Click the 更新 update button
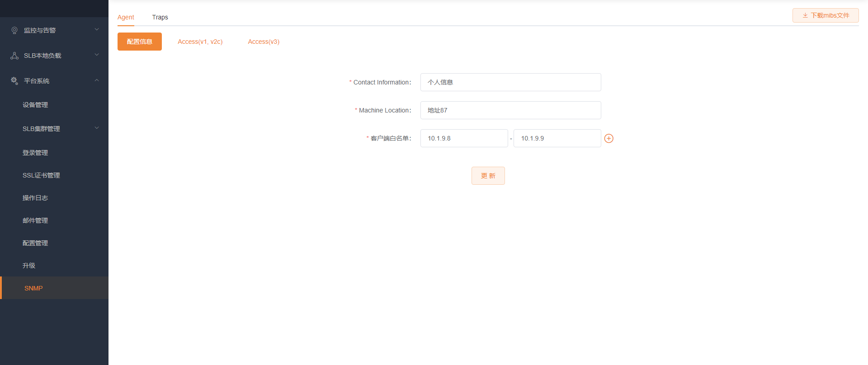868x365 pixels. 488,176
